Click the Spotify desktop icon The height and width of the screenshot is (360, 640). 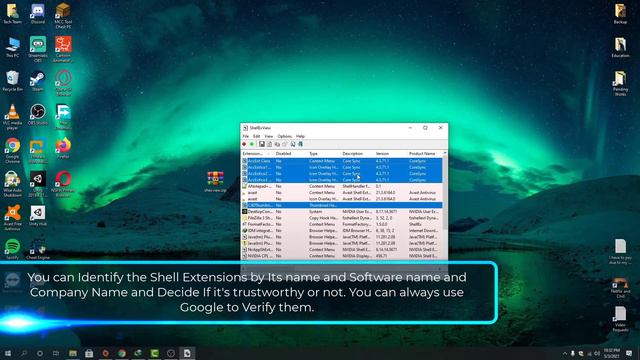point(13,249)
